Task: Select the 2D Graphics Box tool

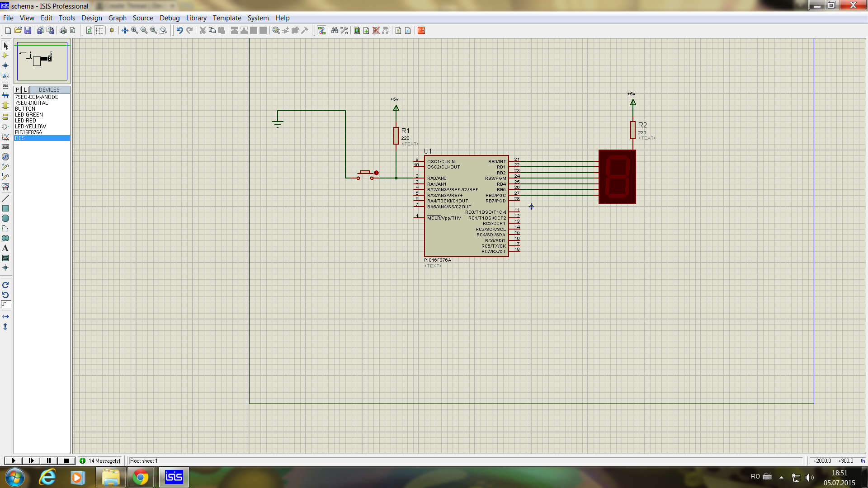Action: coord(5,208)
